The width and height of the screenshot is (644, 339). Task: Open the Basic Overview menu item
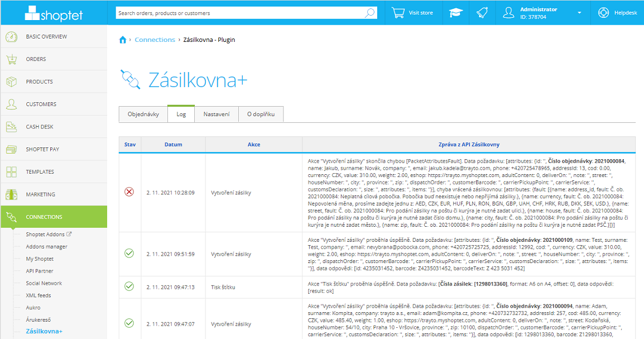pos(54,36)
